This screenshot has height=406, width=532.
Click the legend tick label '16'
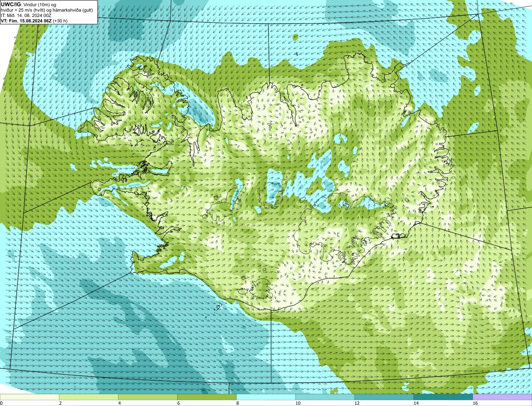pos(475,403)
